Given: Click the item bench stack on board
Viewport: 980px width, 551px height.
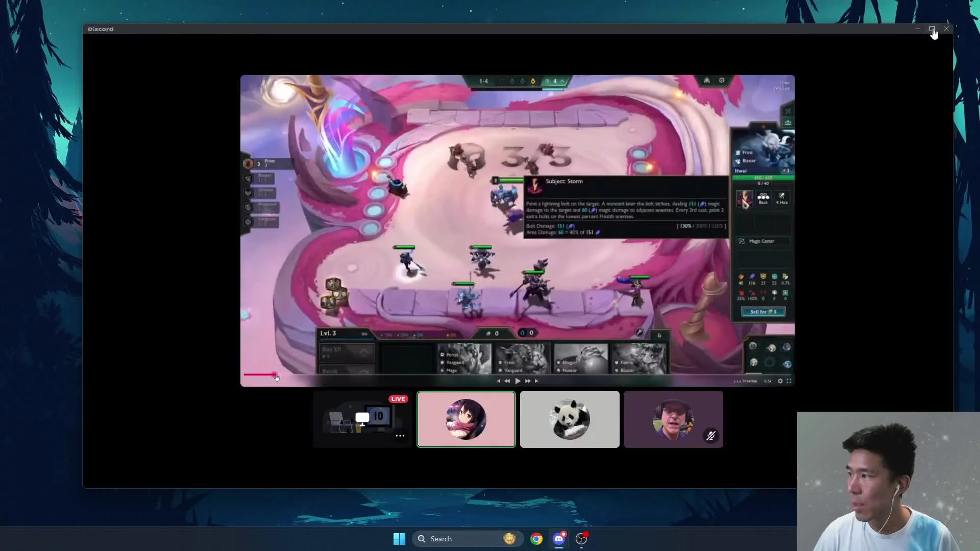Looking at the screenshot, I should (x=334, y=293).
